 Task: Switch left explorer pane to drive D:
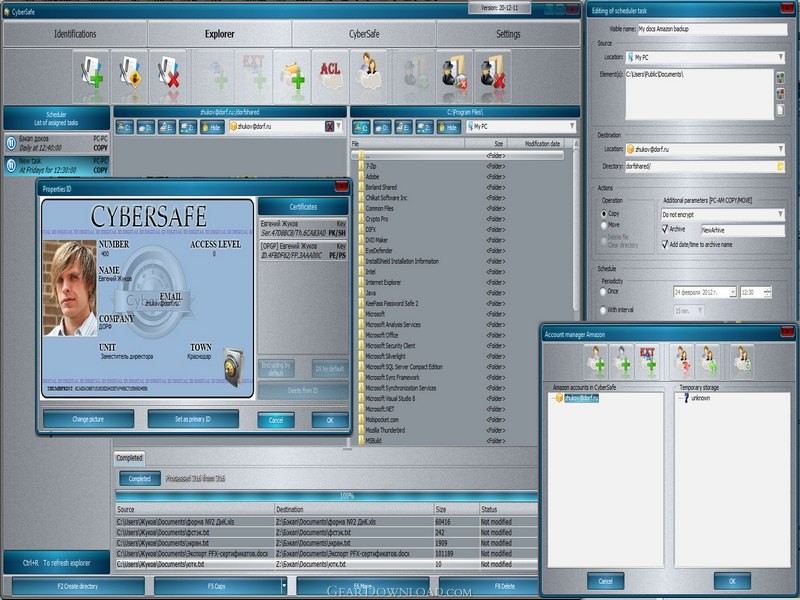[146, 127]
